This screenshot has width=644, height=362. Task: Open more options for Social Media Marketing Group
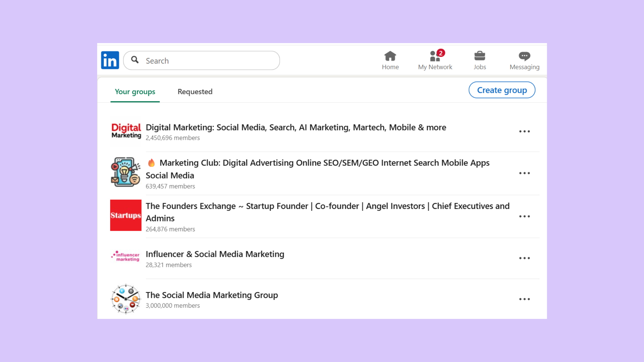point(524,299)
